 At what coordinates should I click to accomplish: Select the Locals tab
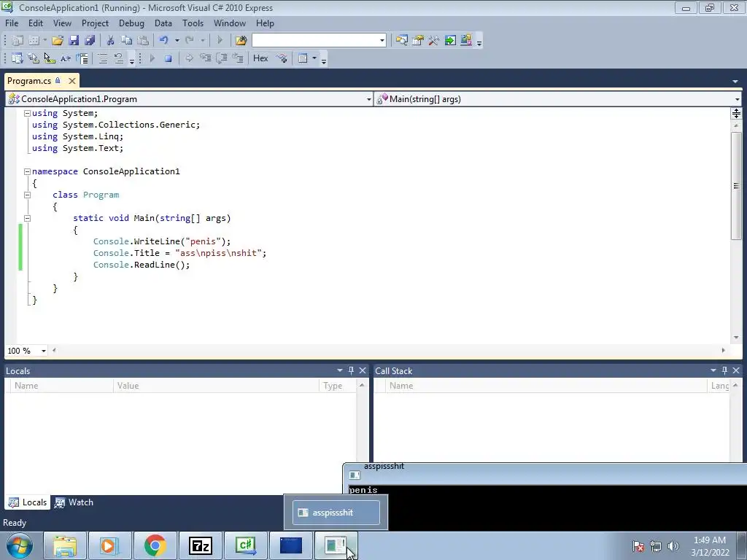[x=28, y=502]
